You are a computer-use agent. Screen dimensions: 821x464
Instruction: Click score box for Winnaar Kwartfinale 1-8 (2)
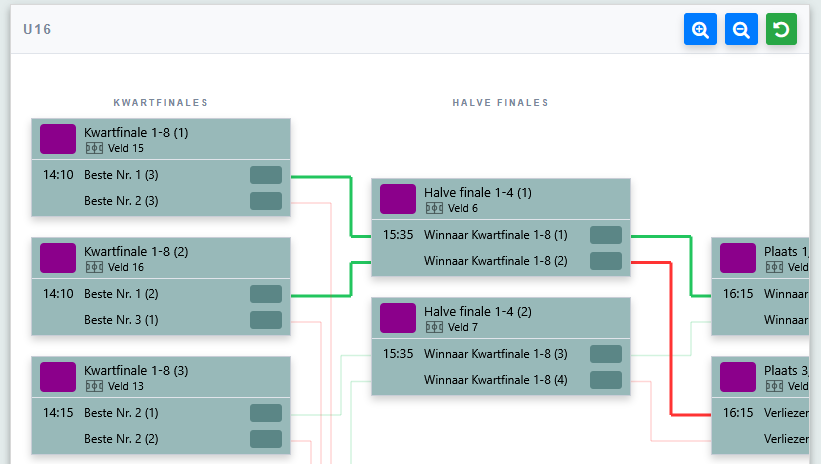click(606, 261)
